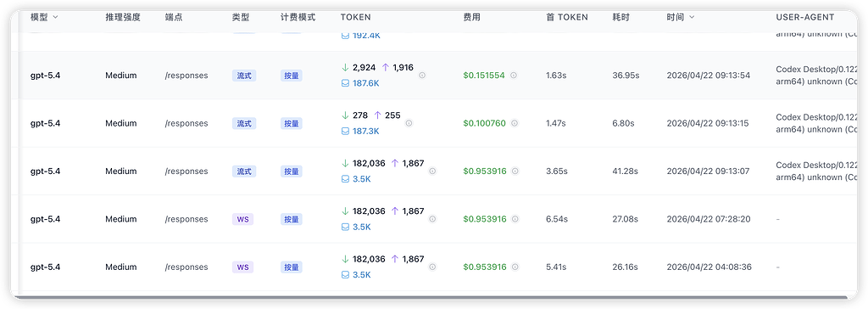Click 流式 tag in 09:13:15 row
Screen dimensions: 868x309
tap(244, 123)
